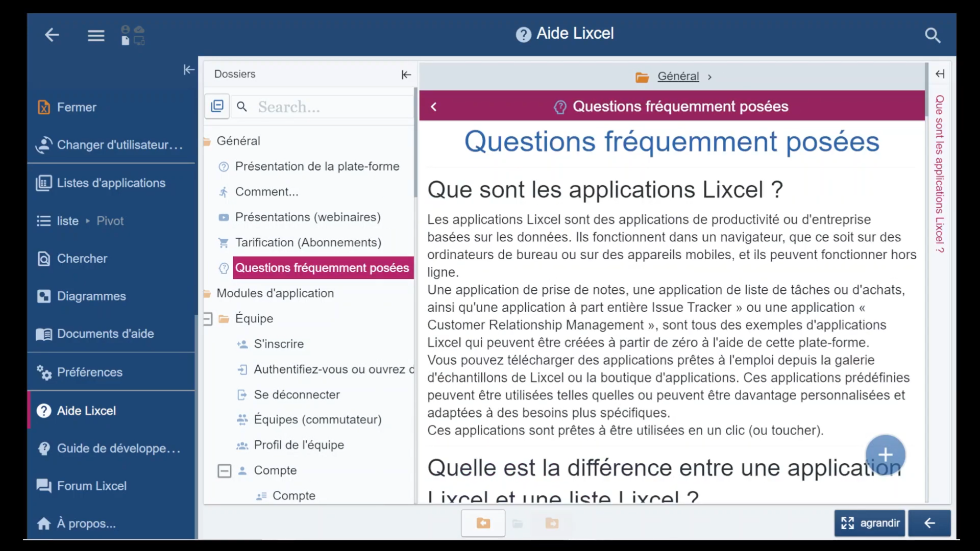Click the document list icon beside the search field
The image size is (980, 551).
click(x=217, y=106)
